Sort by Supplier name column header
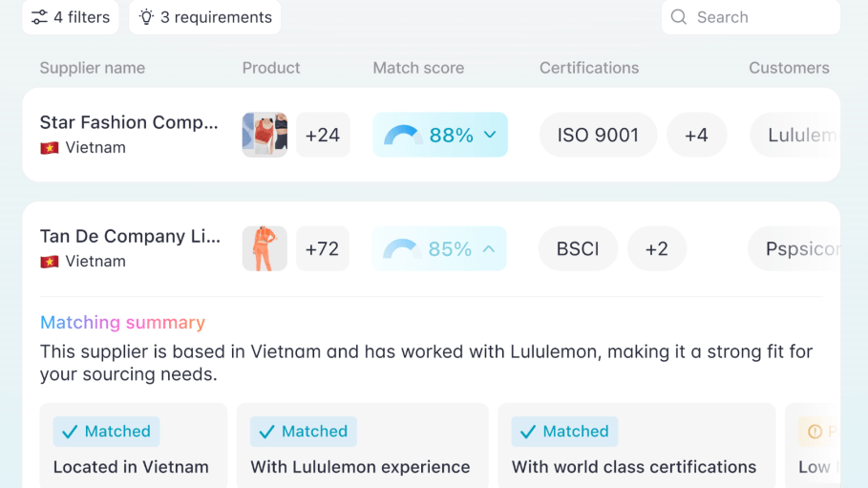This screenshot has width=868, height=488. pyautogui.click(x=93, y=68)
